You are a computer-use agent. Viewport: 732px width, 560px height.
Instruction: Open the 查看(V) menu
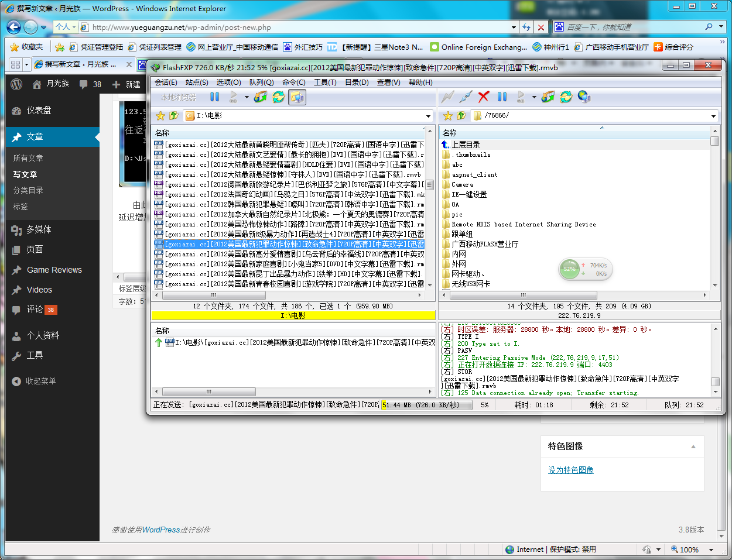(388, 83)
